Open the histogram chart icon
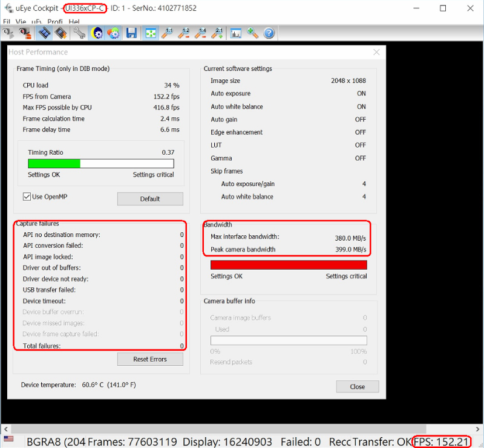Image resolution: width=484 pixels, height=448 pixels. [236, 33]
